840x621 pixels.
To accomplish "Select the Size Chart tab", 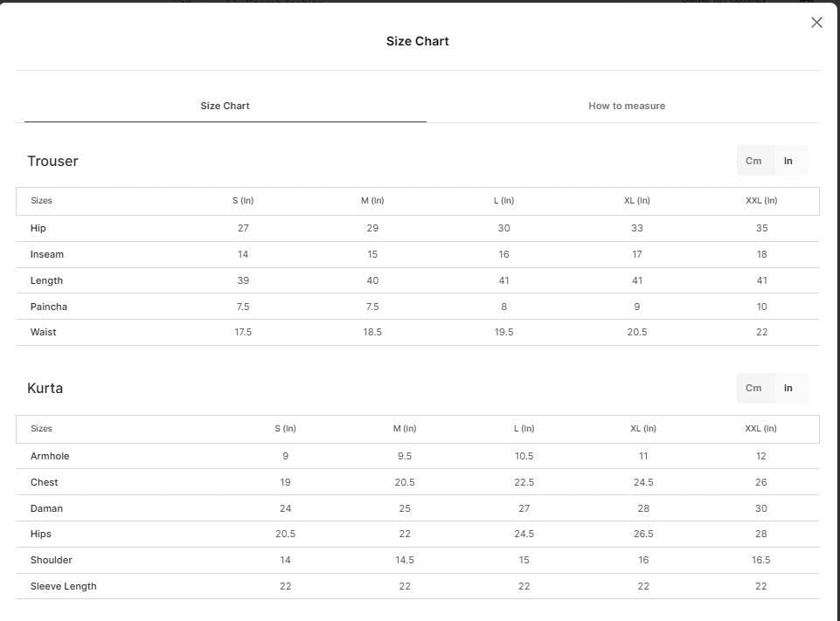I will 225,106.
